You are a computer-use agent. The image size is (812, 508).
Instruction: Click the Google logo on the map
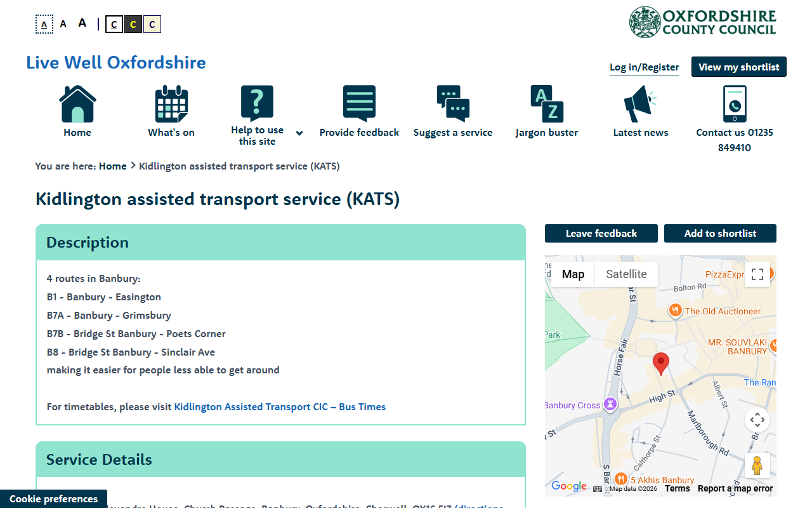pyautogui.click(x=569, y=486)
